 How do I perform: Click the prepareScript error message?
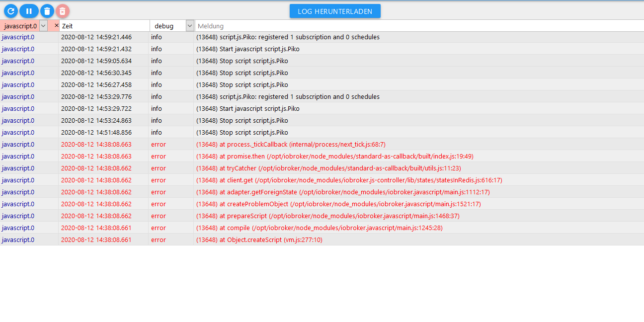(327, 216)
